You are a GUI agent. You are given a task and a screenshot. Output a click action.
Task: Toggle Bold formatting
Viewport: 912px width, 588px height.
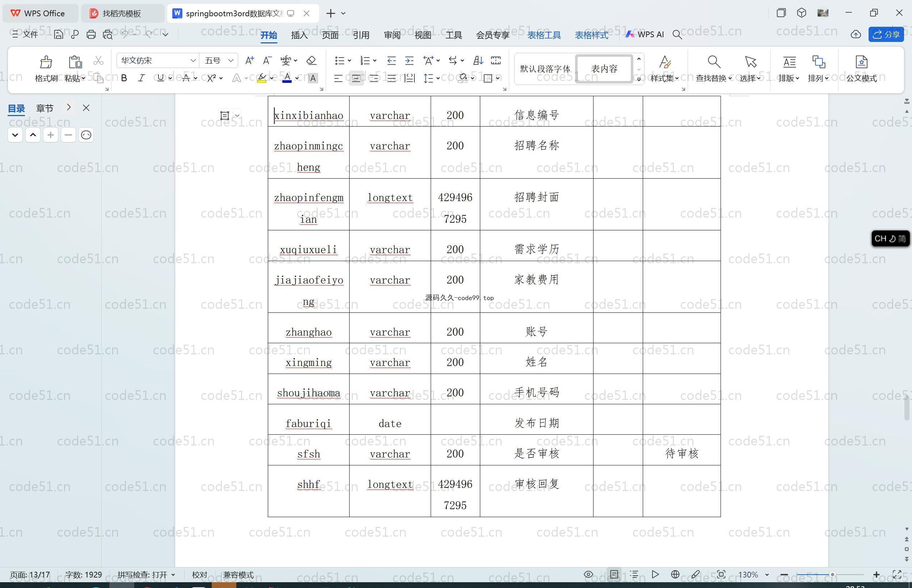point(124,78)
